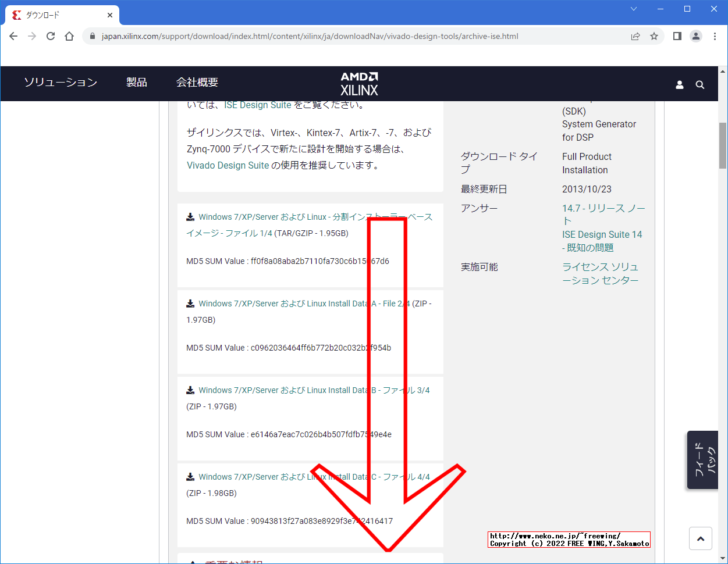Open Chrome's tab search chevron
Screen dimensions: 728x564
[633, 9]
